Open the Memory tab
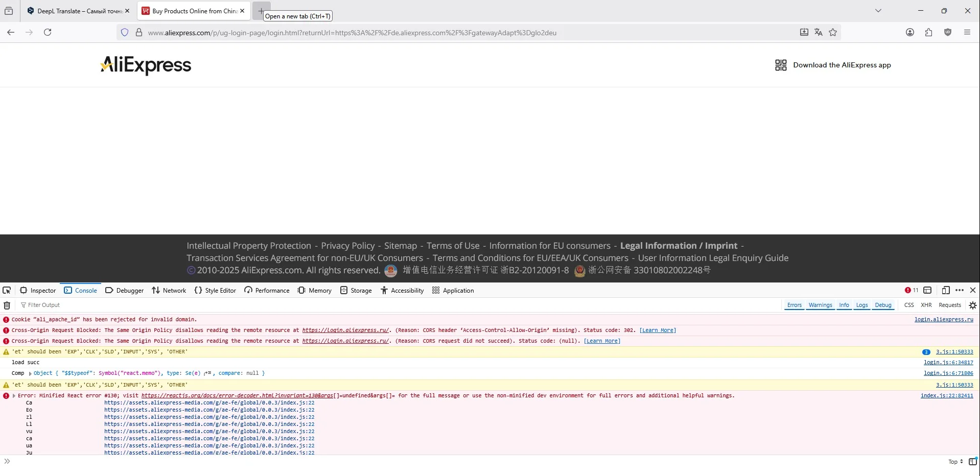Image resolution: width=980 pixels, height=476 pixels. pyautogui.click(x=314, y=290)
